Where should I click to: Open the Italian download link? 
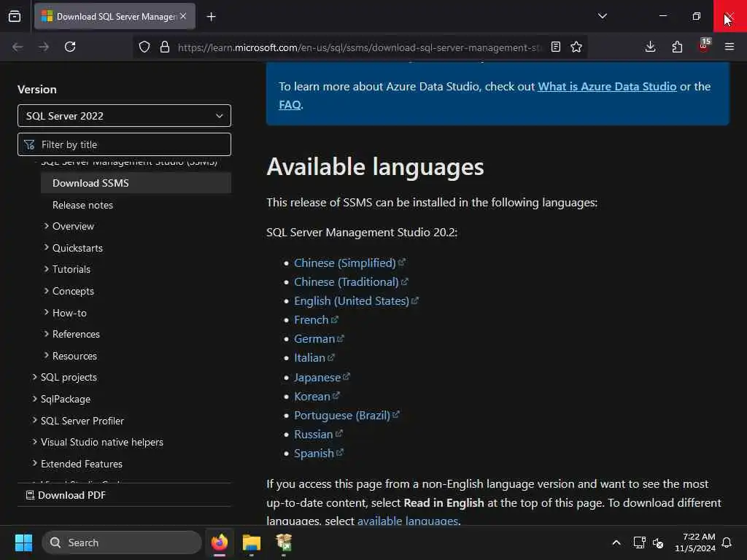click(x=314, y=357)
